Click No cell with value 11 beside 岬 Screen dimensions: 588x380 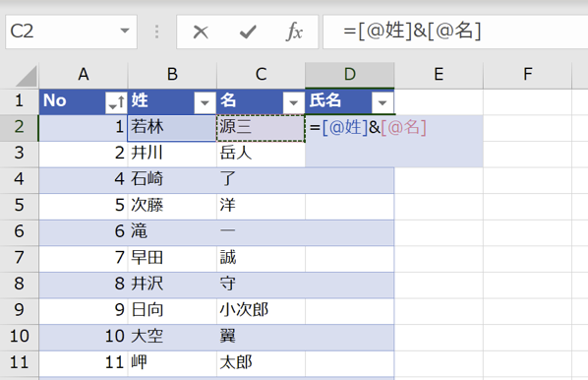84,363
